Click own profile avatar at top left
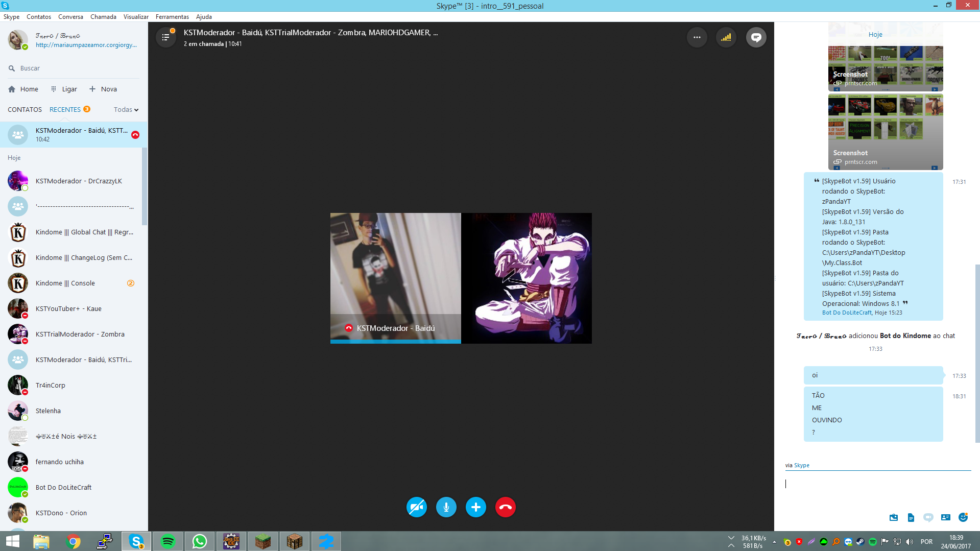980x551 pixels. pos(18,39)
